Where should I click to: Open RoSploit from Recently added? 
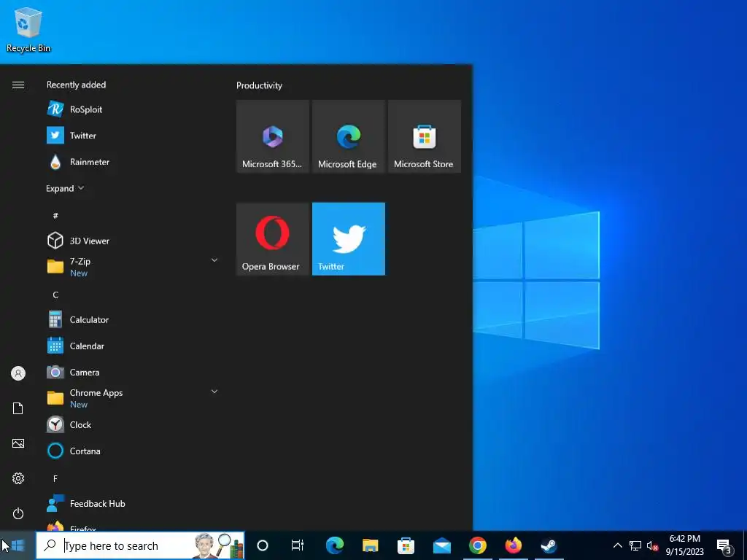click(131, 109)
